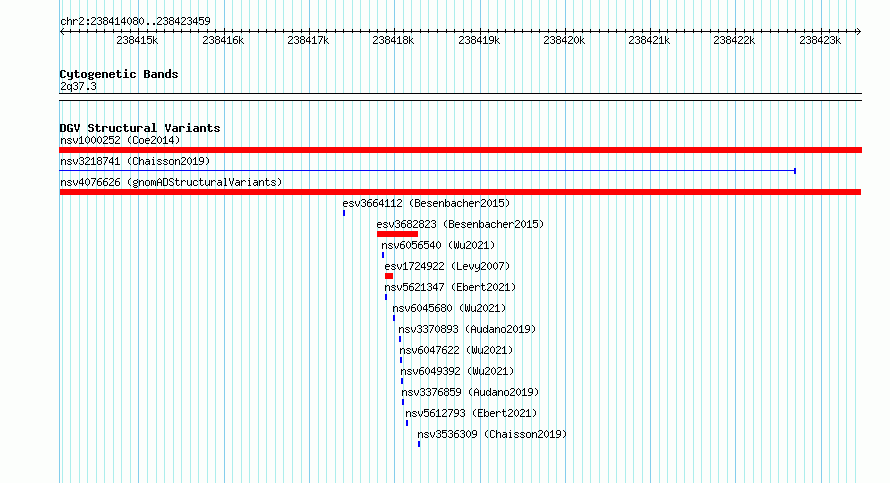Click the blue marker under nsv6049392

[x=402, y=381]
